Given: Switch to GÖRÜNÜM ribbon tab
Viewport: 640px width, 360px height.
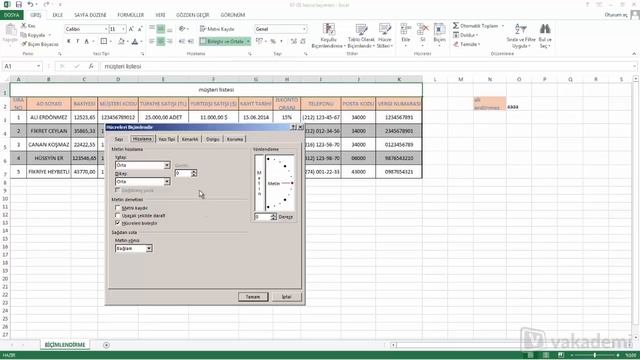Looking at the screenshot, I should pyautogui.click(x=233, y=15).
